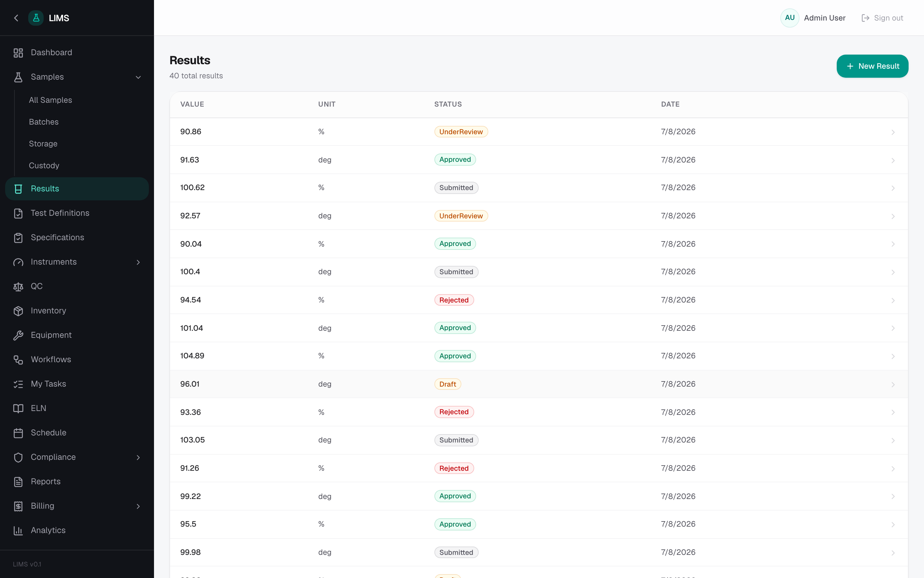Viewport: 924px width, 578px height.
Task: Click the UNIT column header
Action: (327, 104)
